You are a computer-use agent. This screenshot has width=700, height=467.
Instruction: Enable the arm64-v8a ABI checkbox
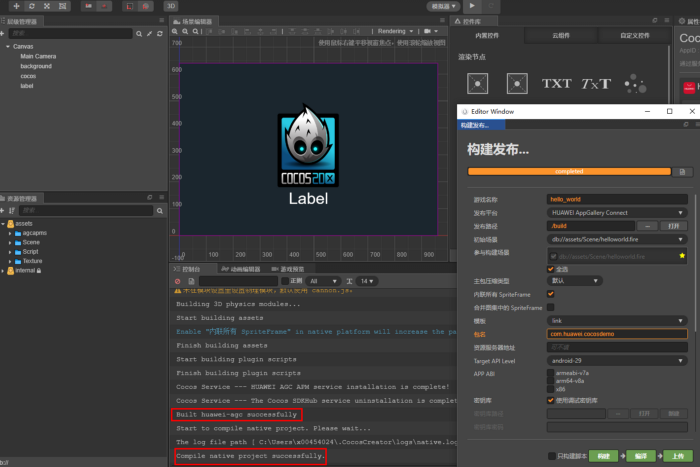pyautogui.click(x=550, y=381)
